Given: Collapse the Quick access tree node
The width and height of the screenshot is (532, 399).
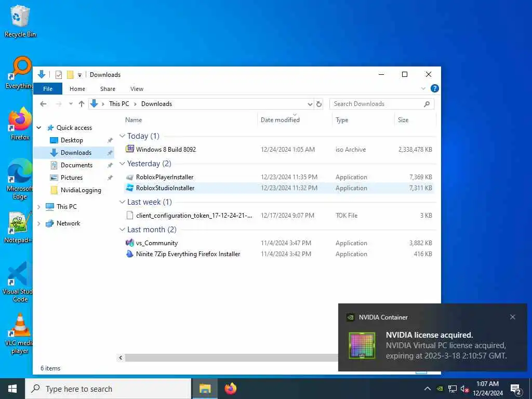Looking at the screenshot, I should click(39, 128).
